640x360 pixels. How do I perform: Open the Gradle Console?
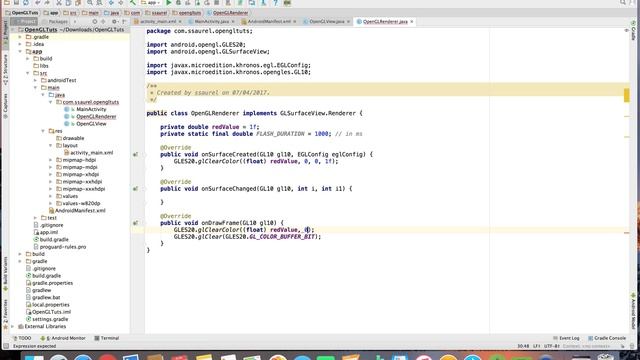click(x=607, y=338)
